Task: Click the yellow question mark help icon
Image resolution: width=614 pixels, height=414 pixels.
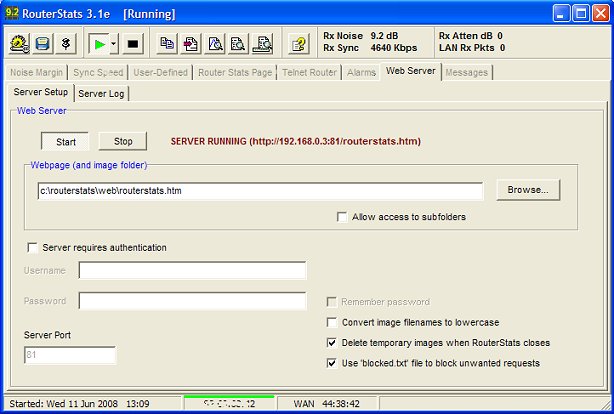Action: click(298, 44)
